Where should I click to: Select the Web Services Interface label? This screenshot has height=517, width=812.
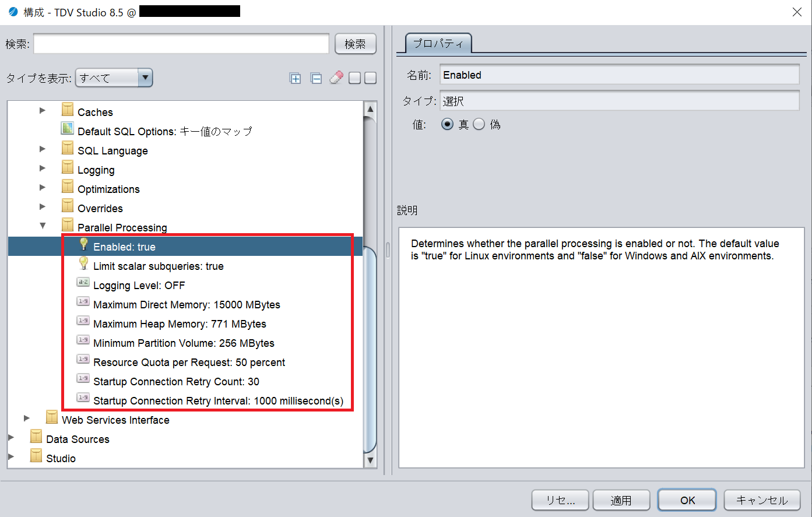coord(115,420)
